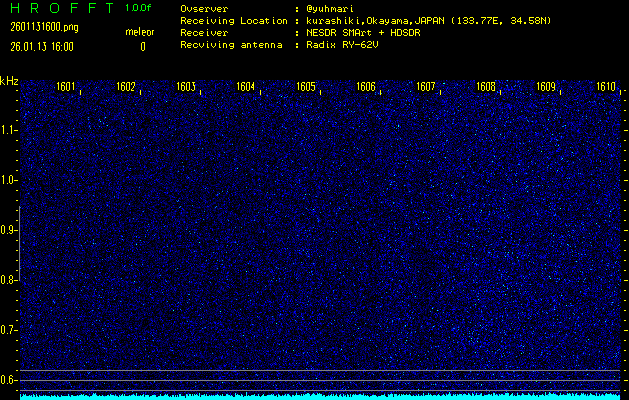Pick the 1604 time tick label
Viewport: 629px width, 400px height.
[246, 87]
